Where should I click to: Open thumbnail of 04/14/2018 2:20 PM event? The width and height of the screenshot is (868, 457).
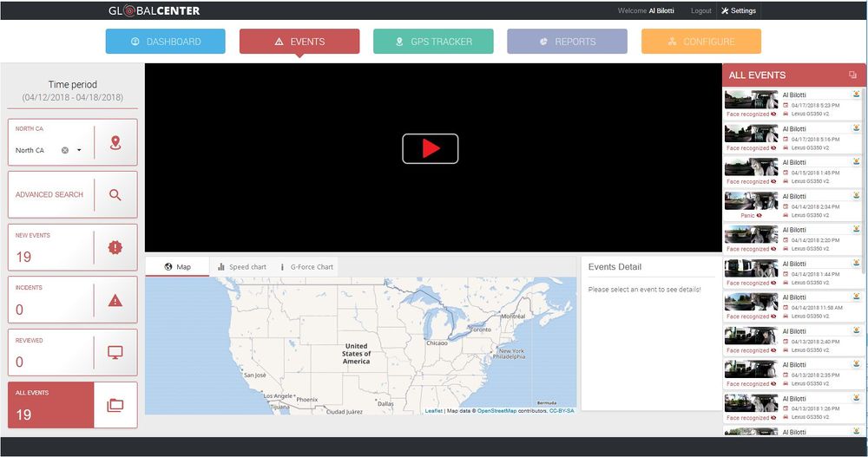[751, 234]
